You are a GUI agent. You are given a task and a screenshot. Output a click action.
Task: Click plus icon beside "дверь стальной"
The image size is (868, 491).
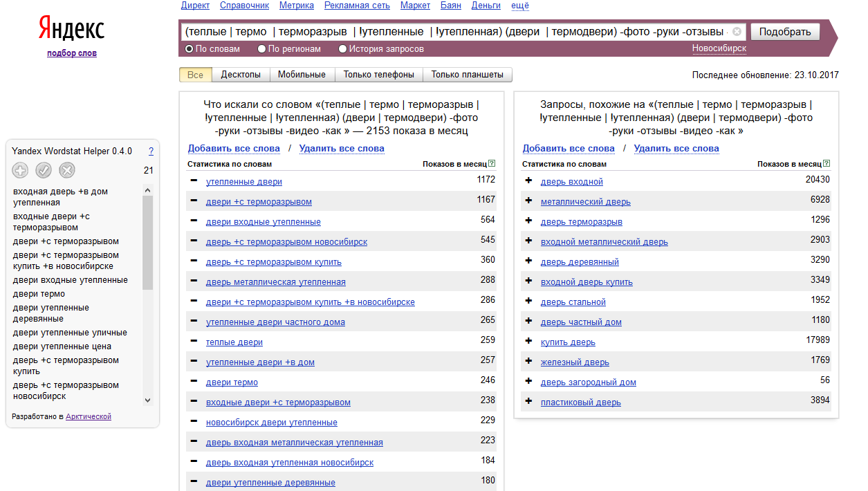[x=529, y=302]
